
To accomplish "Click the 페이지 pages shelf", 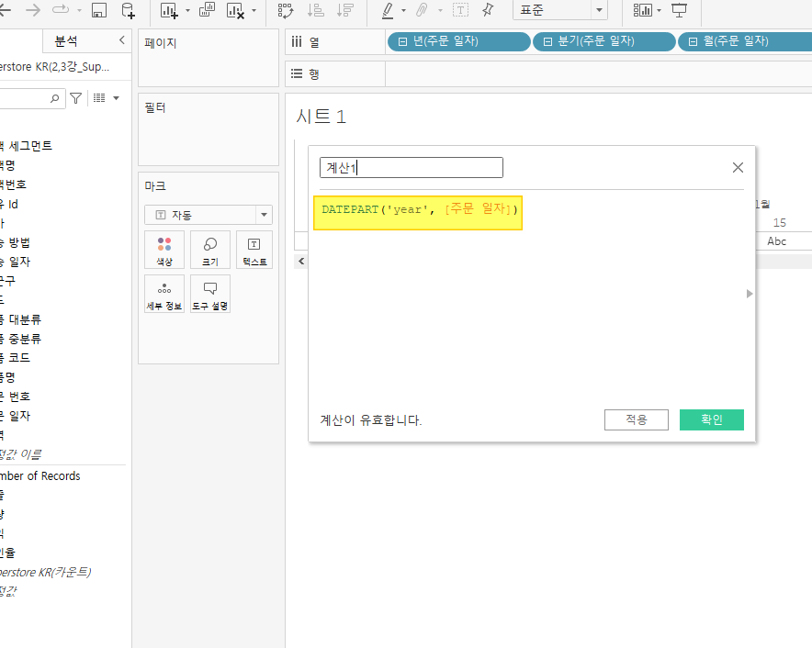I will [209, 58].
